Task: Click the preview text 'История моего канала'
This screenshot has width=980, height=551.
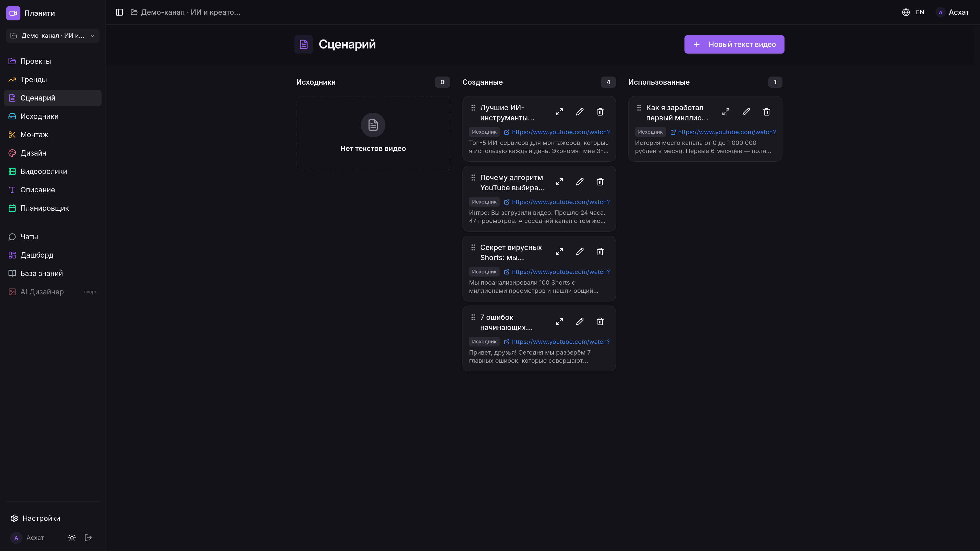Action: tap(703, 147)
